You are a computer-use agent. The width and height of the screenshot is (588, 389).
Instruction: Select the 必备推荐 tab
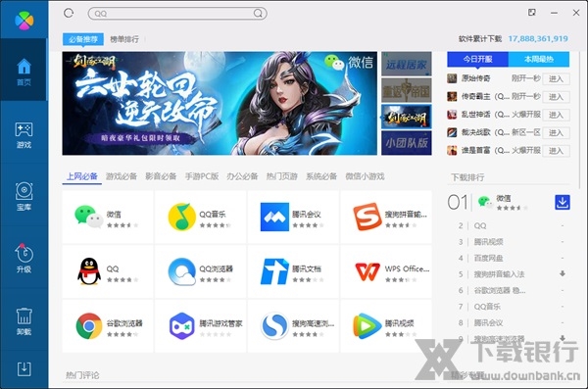pyautogui.click(x=83, y=39)
